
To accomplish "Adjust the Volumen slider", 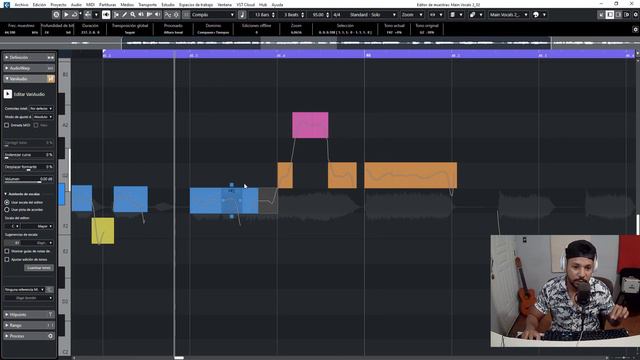I will point(29,180).
